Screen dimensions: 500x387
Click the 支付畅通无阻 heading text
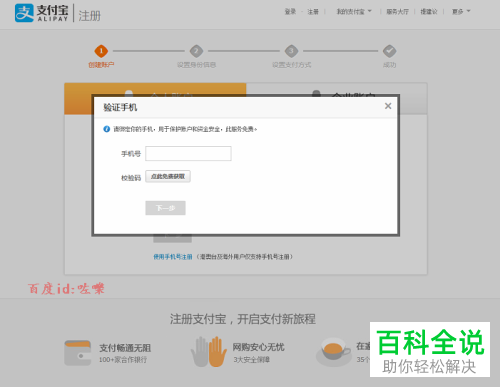(x=125, y=348)
